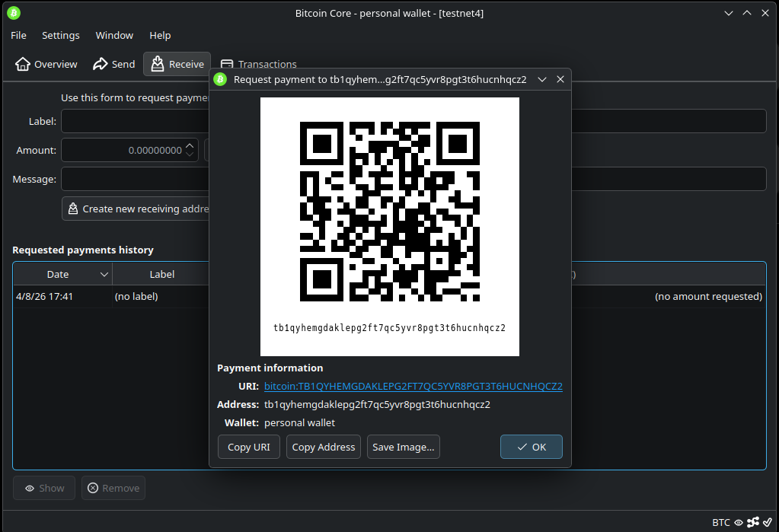Open the Settings menu
This screenshot has height=532, width=779.
61,35
